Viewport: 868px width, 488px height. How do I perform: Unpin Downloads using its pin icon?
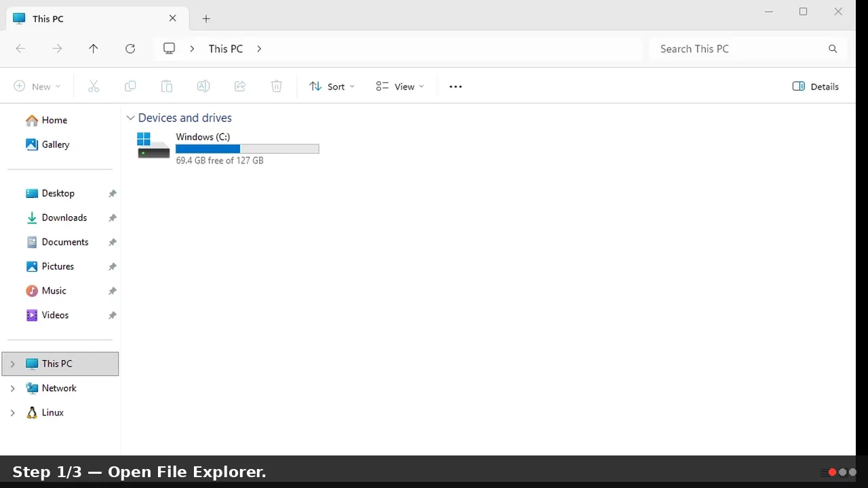click(113, 218)
